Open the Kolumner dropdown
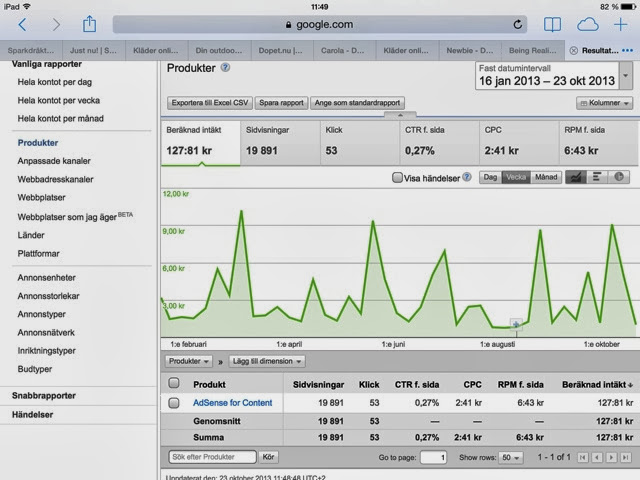The width and height of the screenshot is (640, 480). [x=604, y=103]
